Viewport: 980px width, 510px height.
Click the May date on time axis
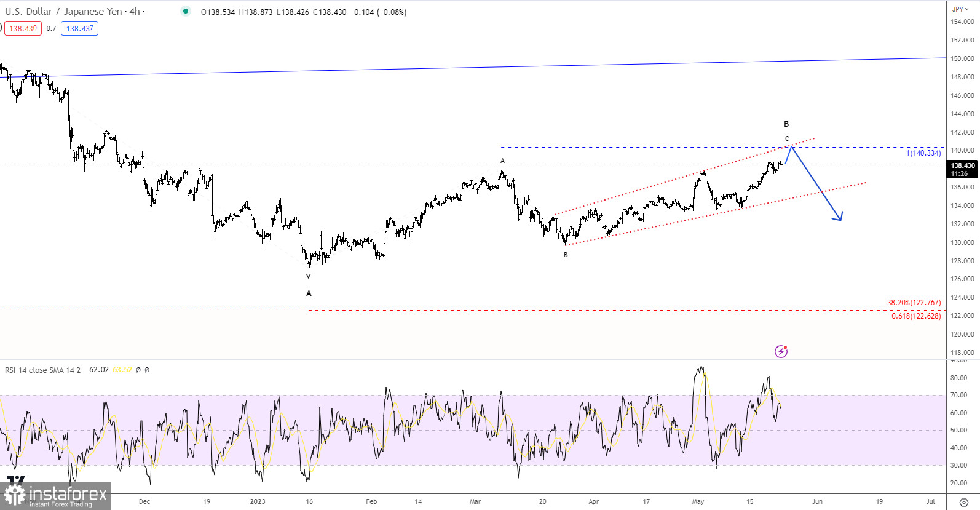(x=698, y=501)
